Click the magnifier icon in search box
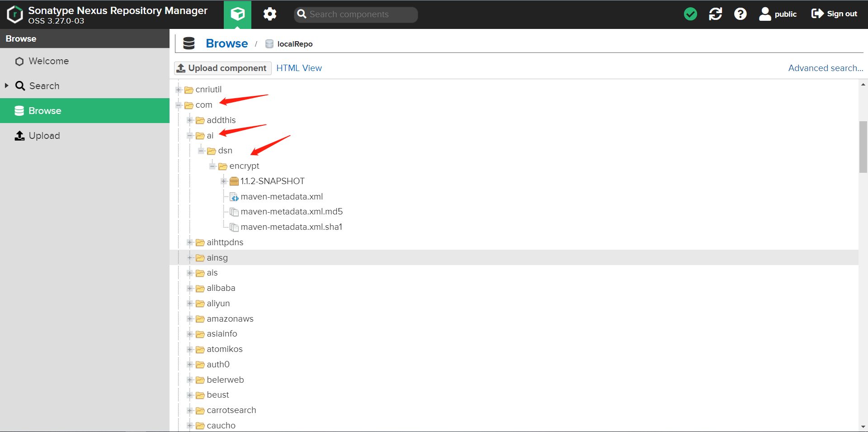 coord(302,14)
